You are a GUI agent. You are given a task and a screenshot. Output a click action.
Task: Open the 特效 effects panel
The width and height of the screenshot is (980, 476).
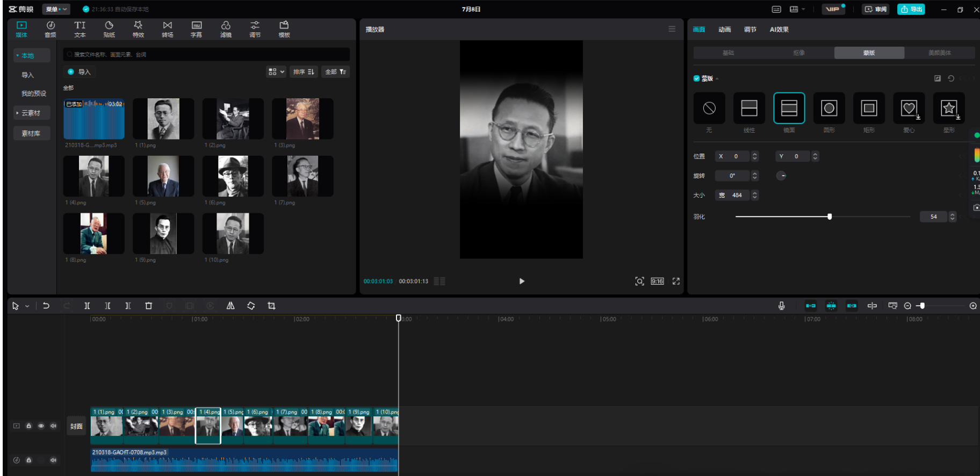pyautogui.click(x=138, y=29)
